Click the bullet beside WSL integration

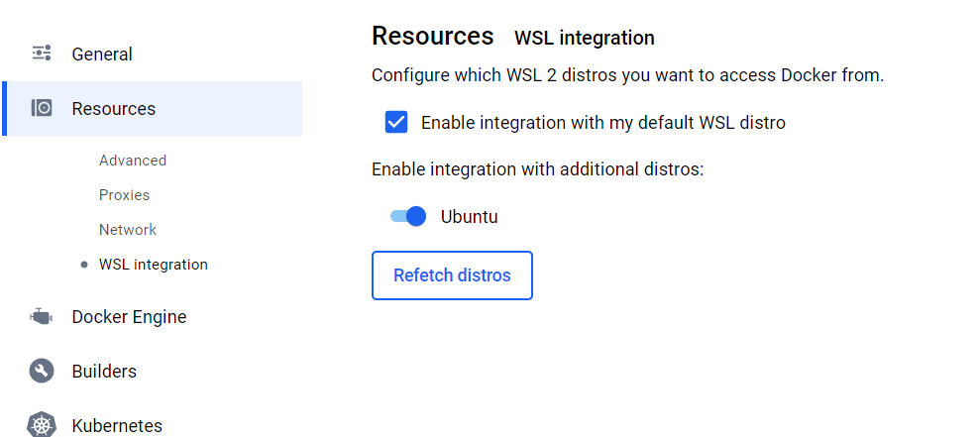point(84,265)
